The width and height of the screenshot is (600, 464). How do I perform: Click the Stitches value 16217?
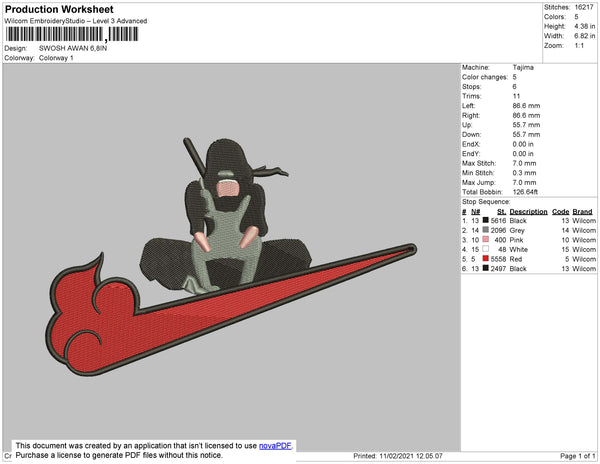click(584, 7)
